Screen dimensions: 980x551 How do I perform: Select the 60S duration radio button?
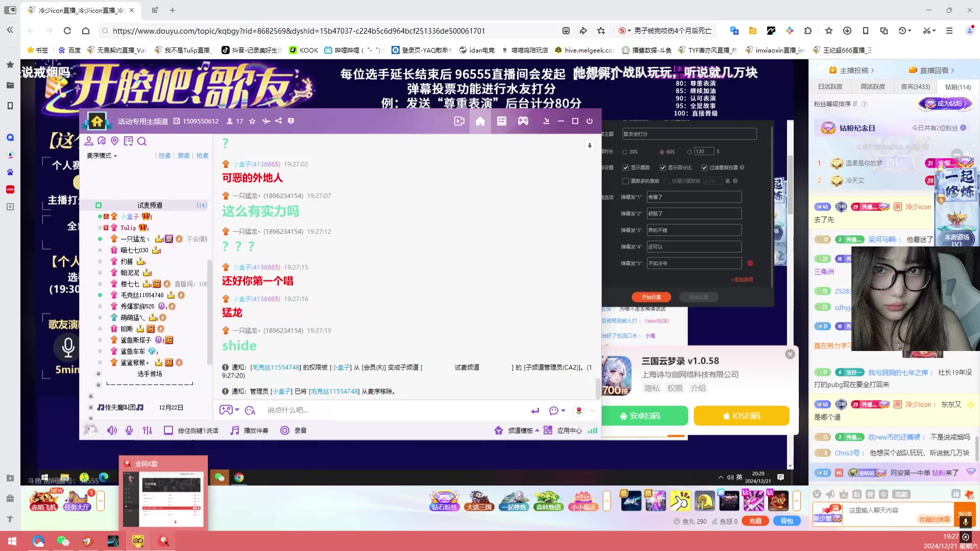tap(662, 152)
